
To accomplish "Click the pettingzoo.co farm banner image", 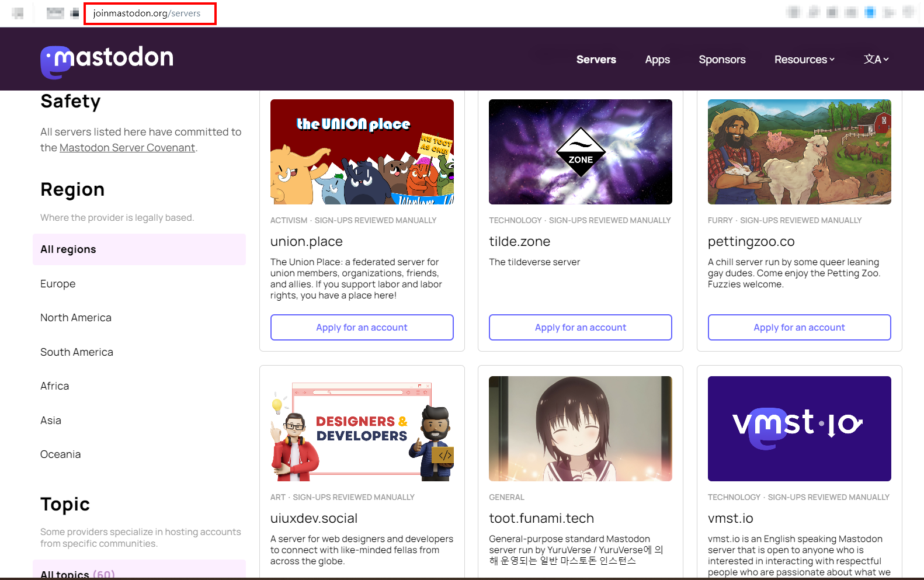I will [x=800, y=152].
